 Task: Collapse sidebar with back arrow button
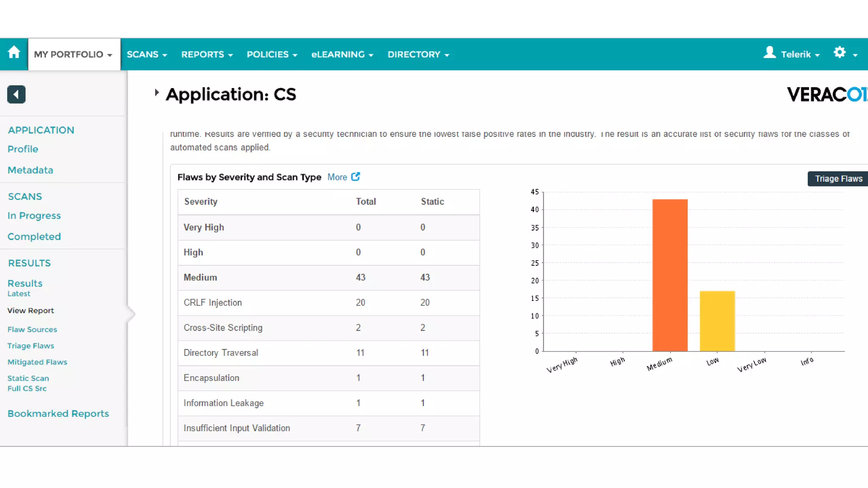[16, 94]
